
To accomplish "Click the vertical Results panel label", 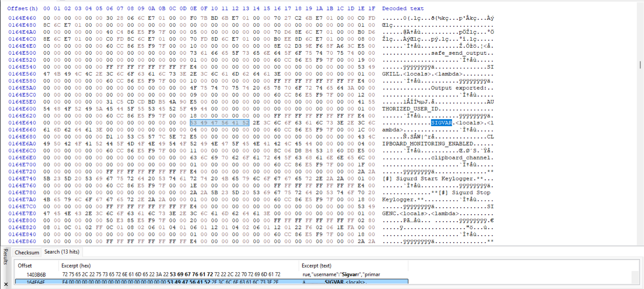I will (x=5, y=257).
